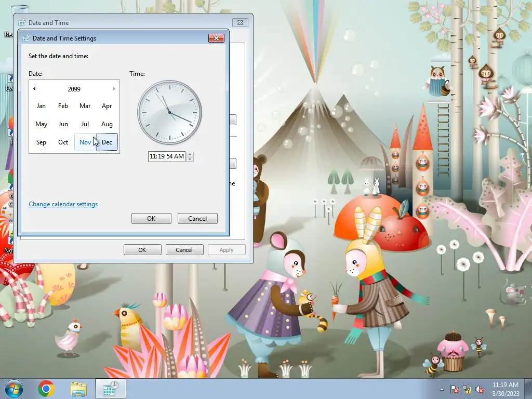Select Jul in the month grid

[x=85, y=124]
